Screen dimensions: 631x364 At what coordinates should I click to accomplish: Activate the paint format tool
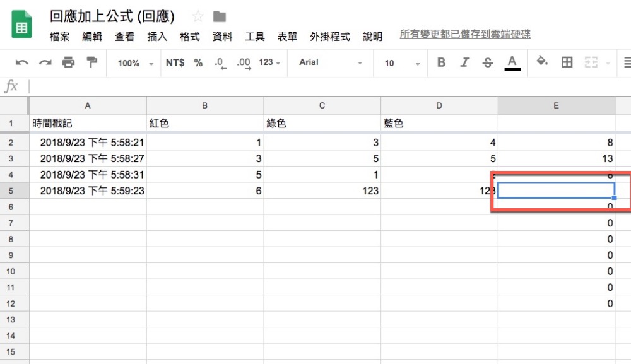pyautogui.click(x=91, y=62)
